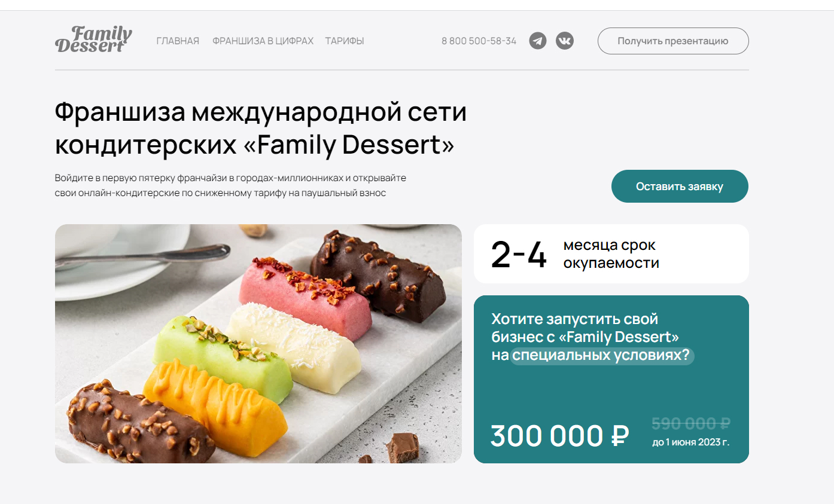The width and height of the screenshot is (834, 504).
Task: Click the dessert photo on the white plate
Action: click(x=258, y=344)
